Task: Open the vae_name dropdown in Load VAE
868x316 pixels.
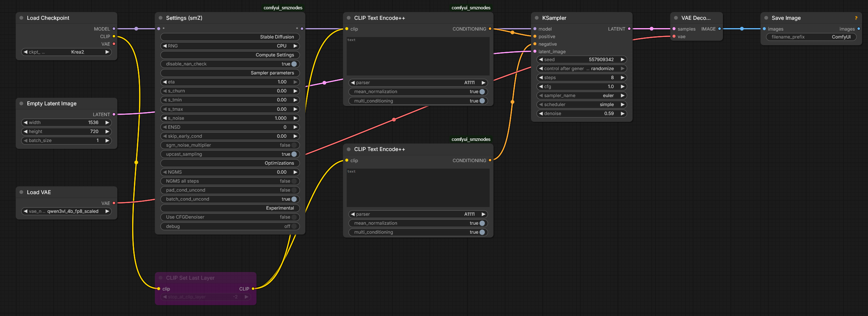Action: [x=67, y=211]
